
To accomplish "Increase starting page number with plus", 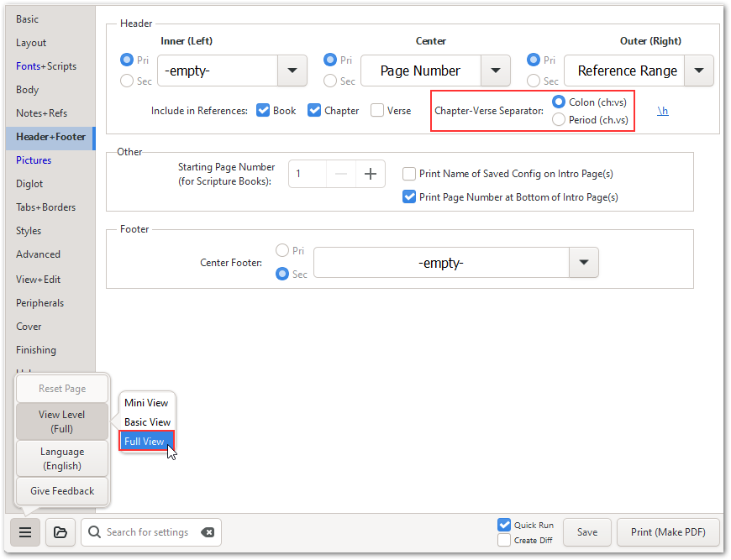I will tap(370, 174).
